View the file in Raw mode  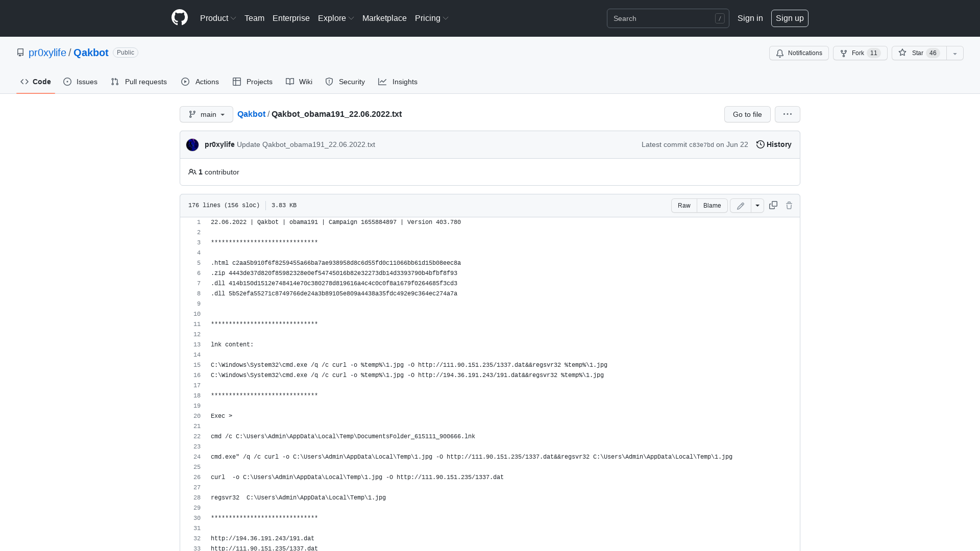pos(684,205)
